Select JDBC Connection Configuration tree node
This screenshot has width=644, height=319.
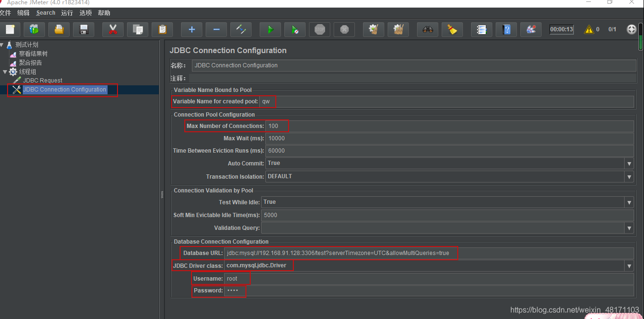(65, 90)
